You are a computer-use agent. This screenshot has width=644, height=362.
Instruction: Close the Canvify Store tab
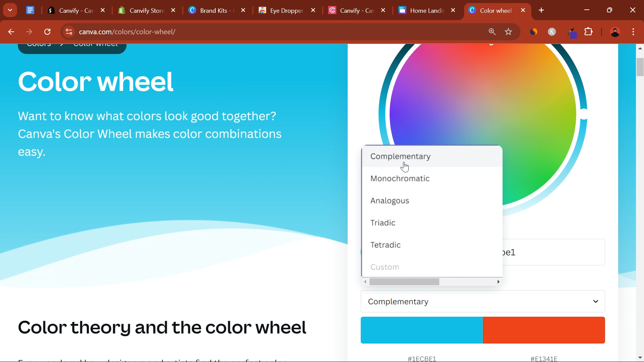point(174,10)
